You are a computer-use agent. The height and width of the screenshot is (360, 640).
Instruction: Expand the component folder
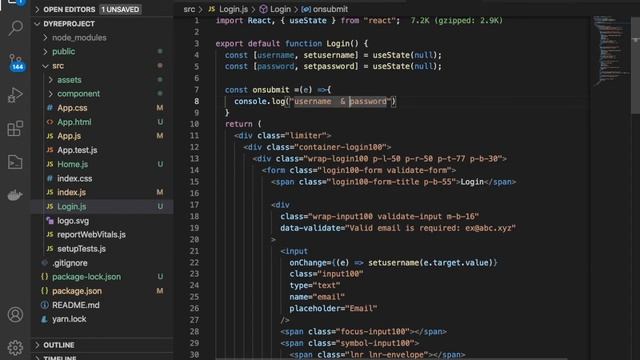[103, 93]
